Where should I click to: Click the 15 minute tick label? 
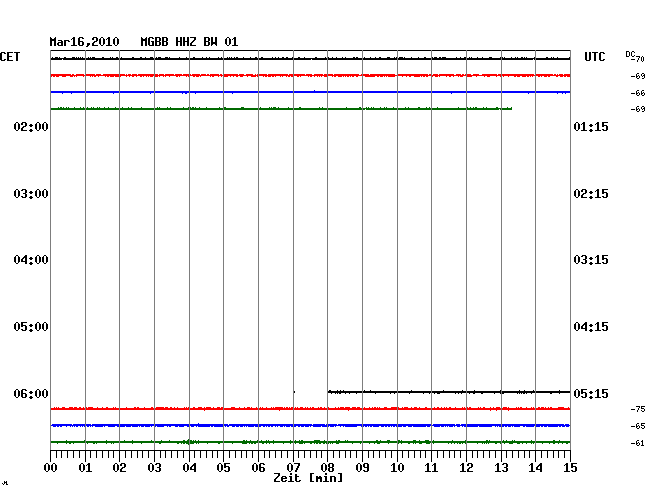pos(570,468)
